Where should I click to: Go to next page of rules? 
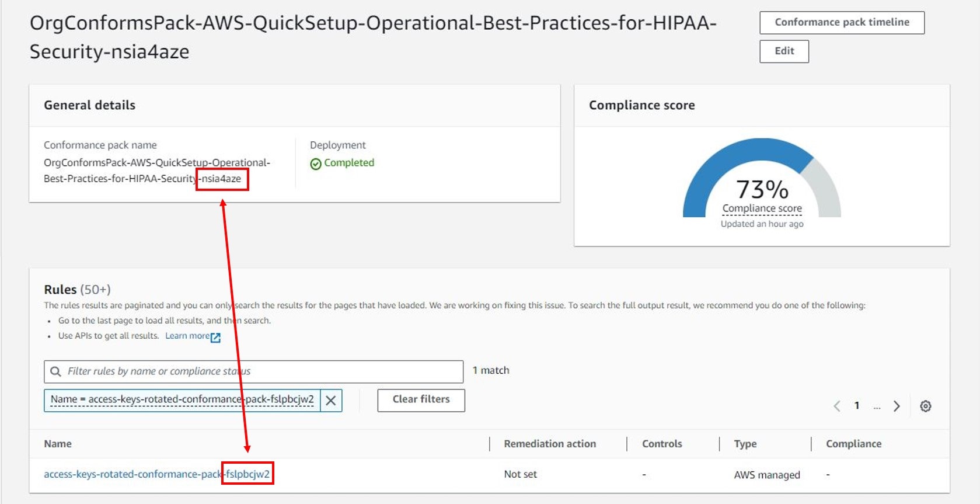(897, 406)
